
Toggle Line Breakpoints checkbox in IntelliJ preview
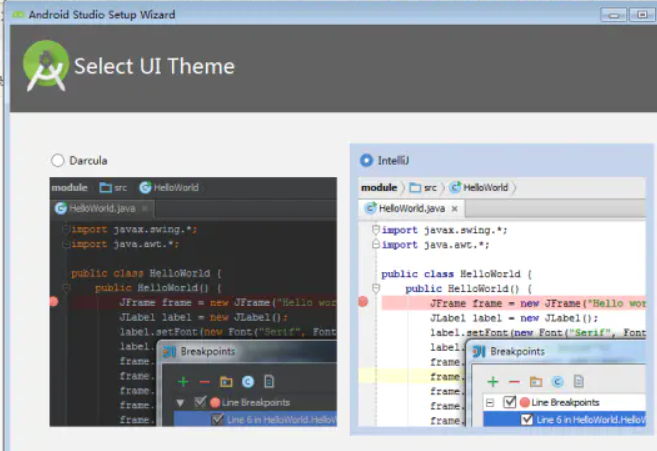click(510, 402)
